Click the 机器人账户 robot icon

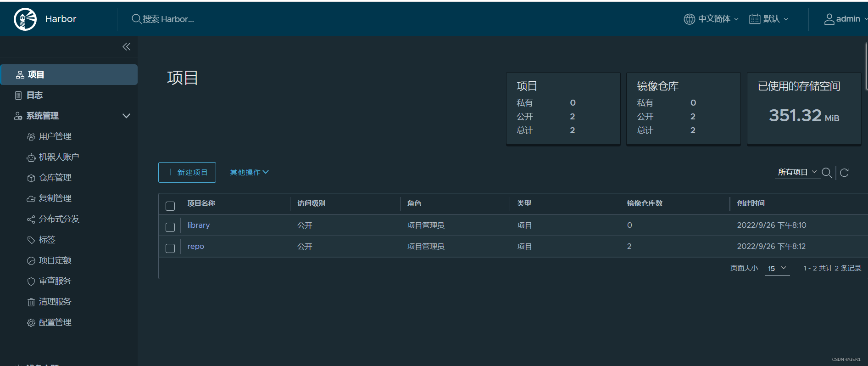pyautogui.click(x=31, y=158)
